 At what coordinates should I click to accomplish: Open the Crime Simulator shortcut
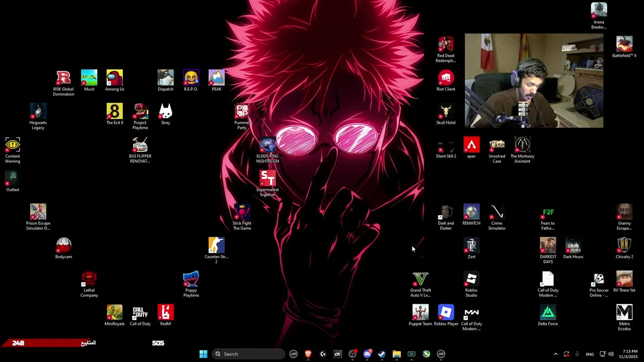497,217
